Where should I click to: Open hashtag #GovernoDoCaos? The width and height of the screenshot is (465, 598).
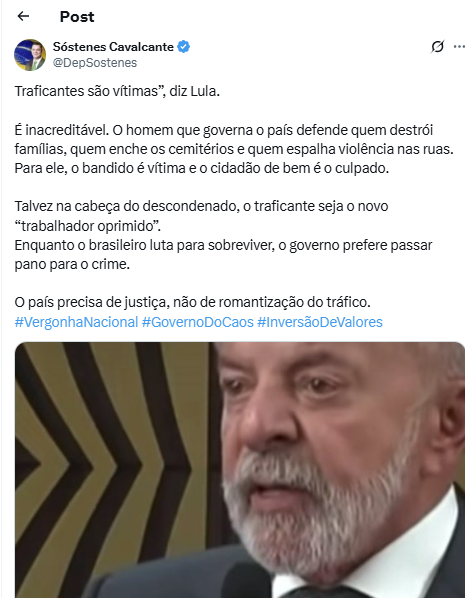(198, 322)
